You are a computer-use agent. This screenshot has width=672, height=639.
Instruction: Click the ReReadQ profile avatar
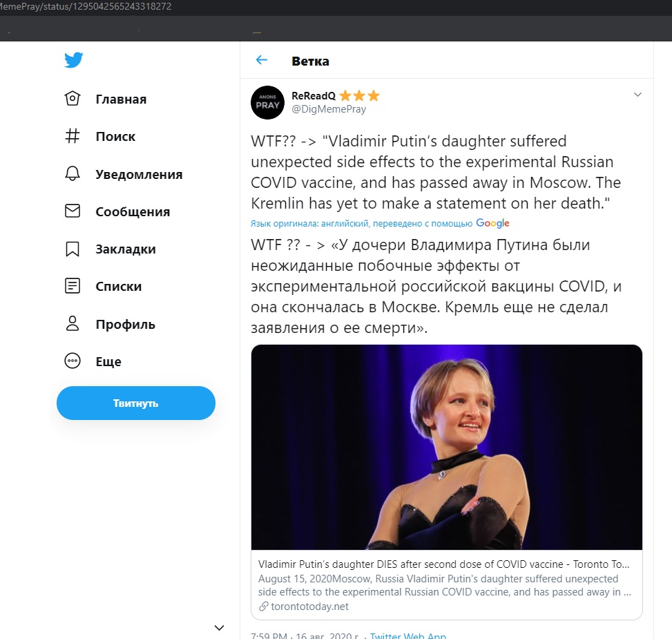[267, 102]
